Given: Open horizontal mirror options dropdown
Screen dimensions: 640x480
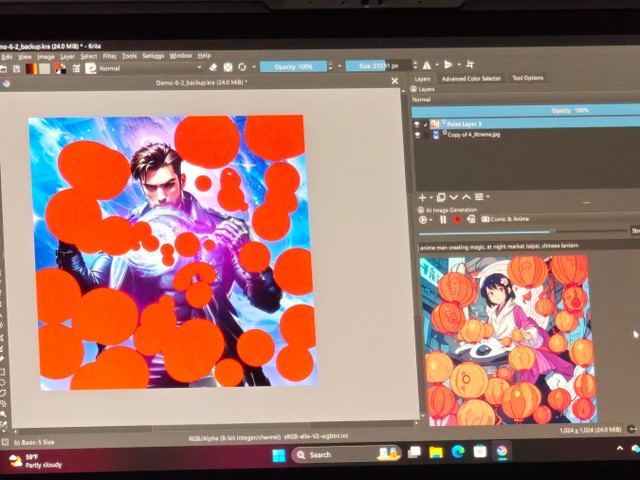Looking at the screenshot, I should [x=437, y=64].
